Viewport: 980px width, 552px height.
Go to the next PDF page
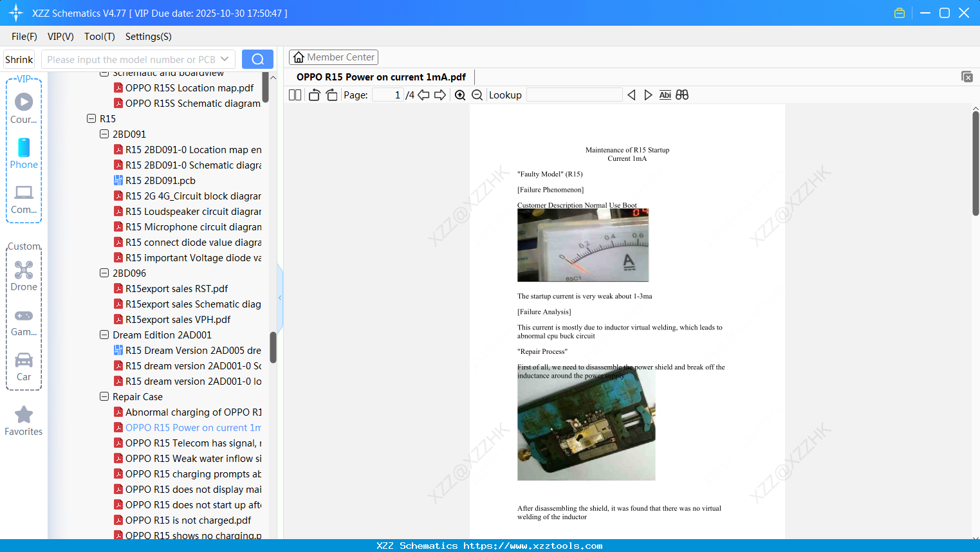440,95
